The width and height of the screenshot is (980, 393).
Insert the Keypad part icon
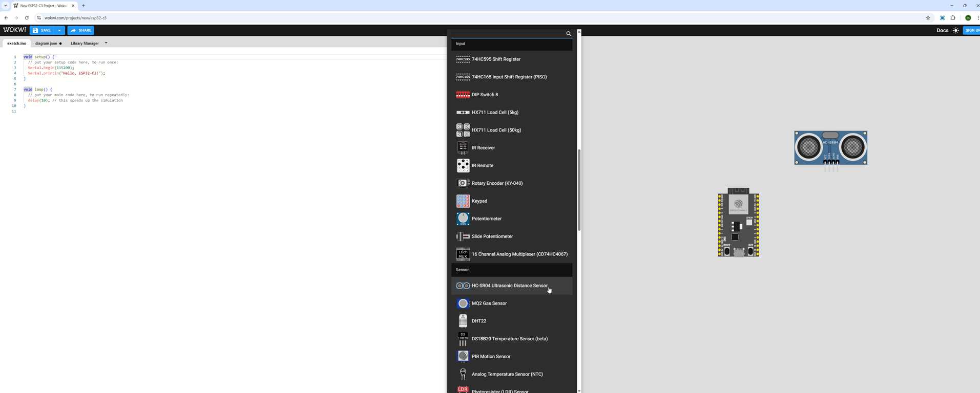(x=463, y=201)
